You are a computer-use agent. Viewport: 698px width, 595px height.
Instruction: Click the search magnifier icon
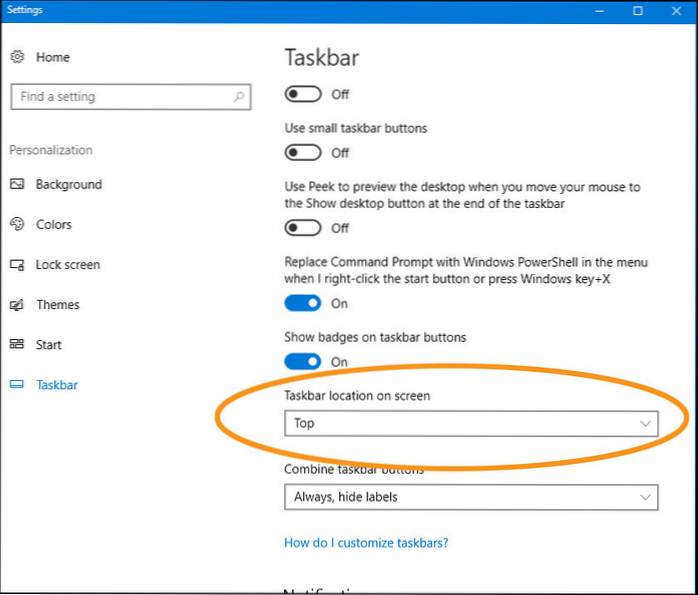pos(239,97)
